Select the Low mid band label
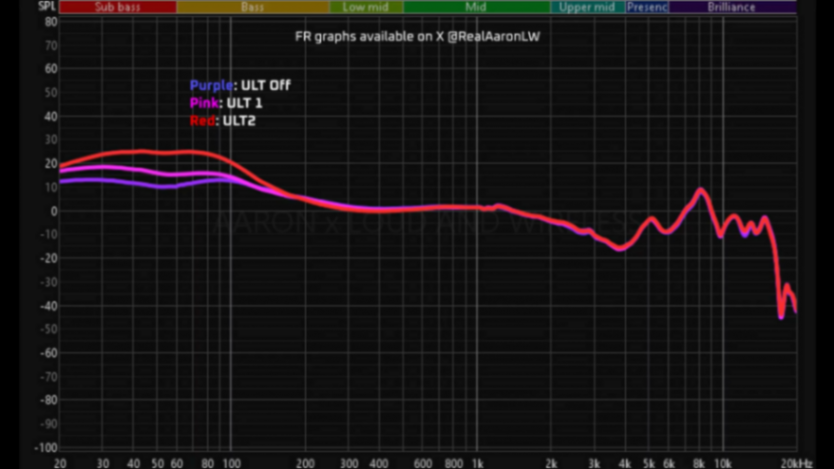 pyautogui.click(x=366, y=7)
